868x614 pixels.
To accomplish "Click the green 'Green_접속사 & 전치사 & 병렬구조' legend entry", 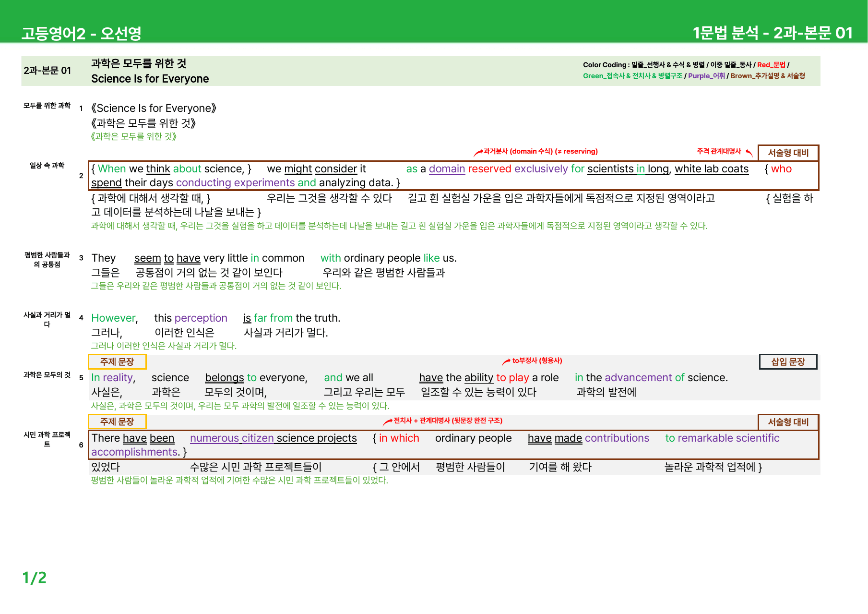I will point(632,76).
